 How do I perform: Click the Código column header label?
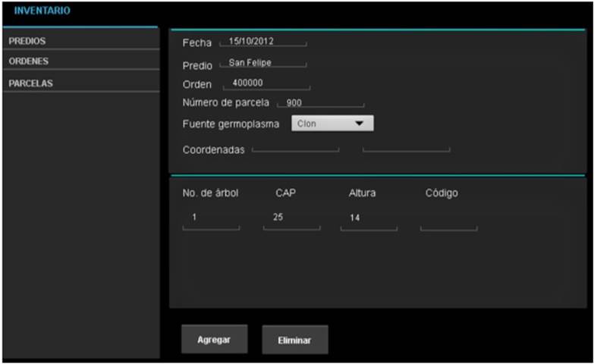pyautogui.click(x=442, y=193)
